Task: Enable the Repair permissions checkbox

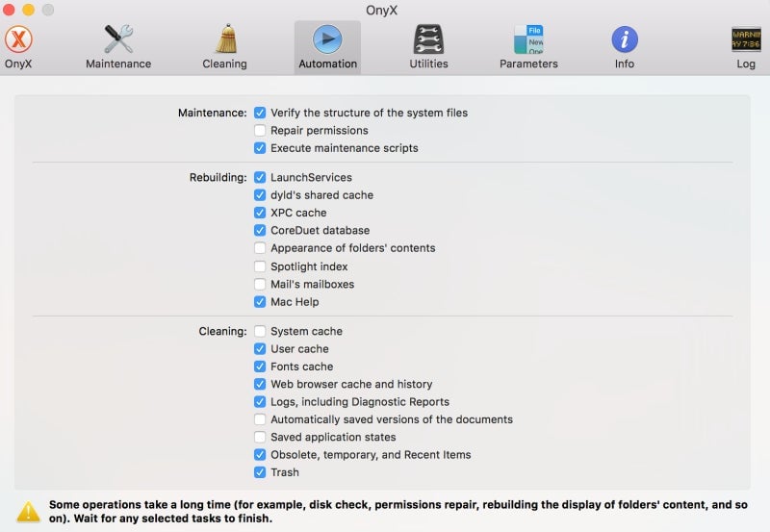Action: pos(260,131)
